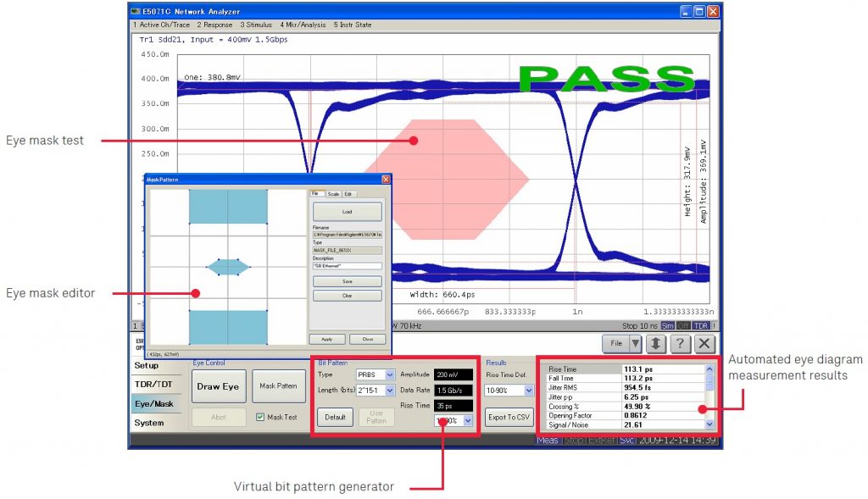This screenshot has height=499, width=868.
Task: Click the TDR status indicator
Action: click(x=702, y=325)
